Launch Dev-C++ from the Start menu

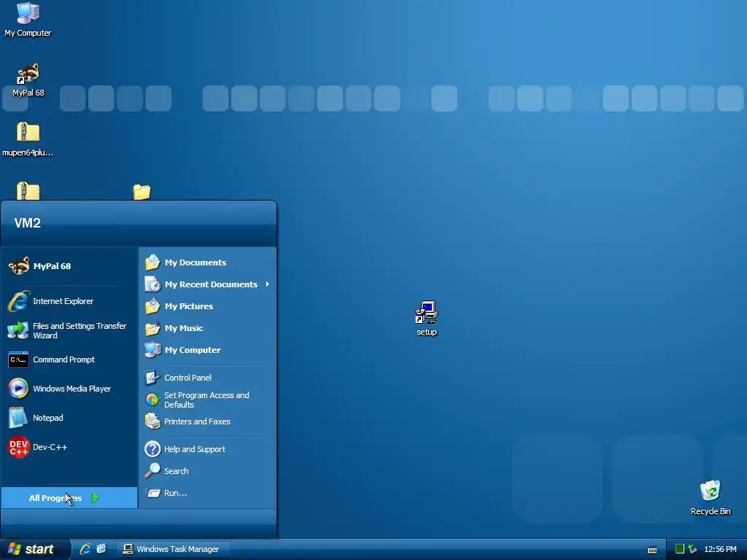[x=69, y=447]
